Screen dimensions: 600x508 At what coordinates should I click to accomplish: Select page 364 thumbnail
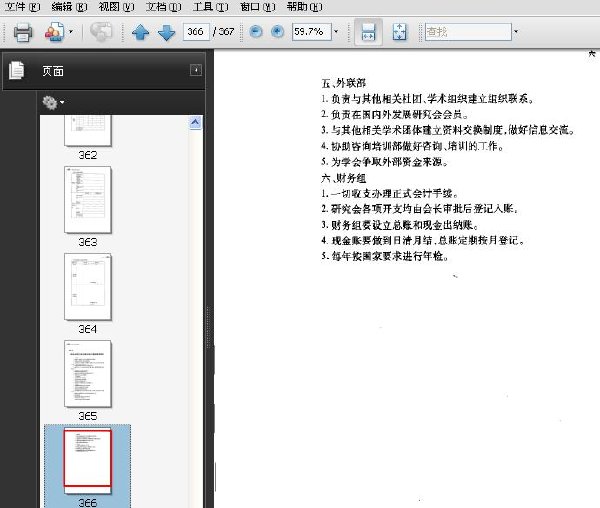[88, 287]
